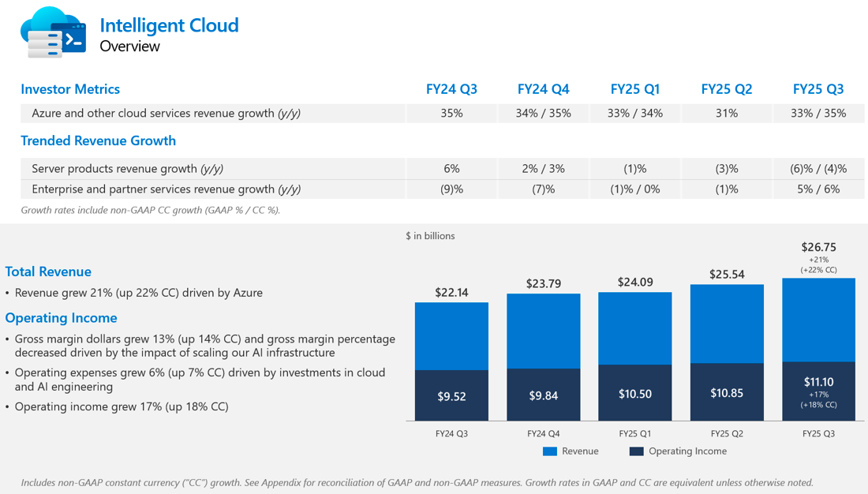The image size is (868, 494).
Task: Click the FY24 Q3 chart axis label
Action: tap(451, 434)
